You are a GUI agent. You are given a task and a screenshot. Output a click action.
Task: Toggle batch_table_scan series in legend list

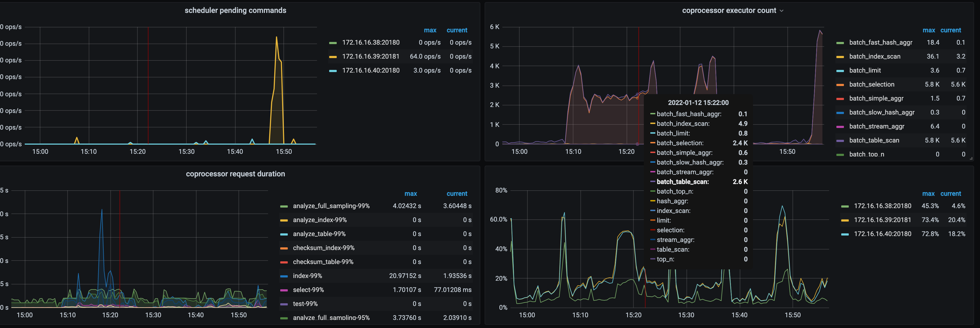click(x=874, y=140)
